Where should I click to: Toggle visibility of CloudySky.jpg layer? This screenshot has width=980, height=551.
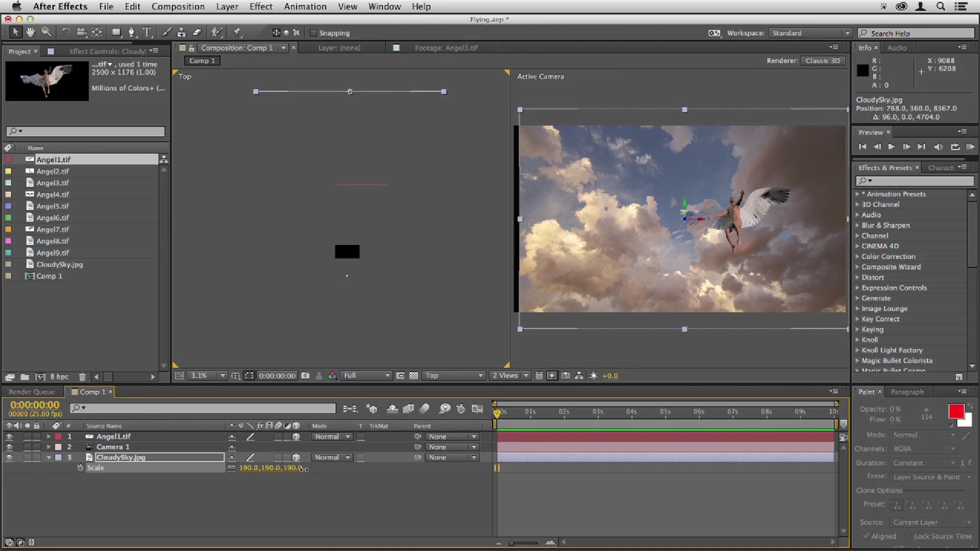[9, 458]
